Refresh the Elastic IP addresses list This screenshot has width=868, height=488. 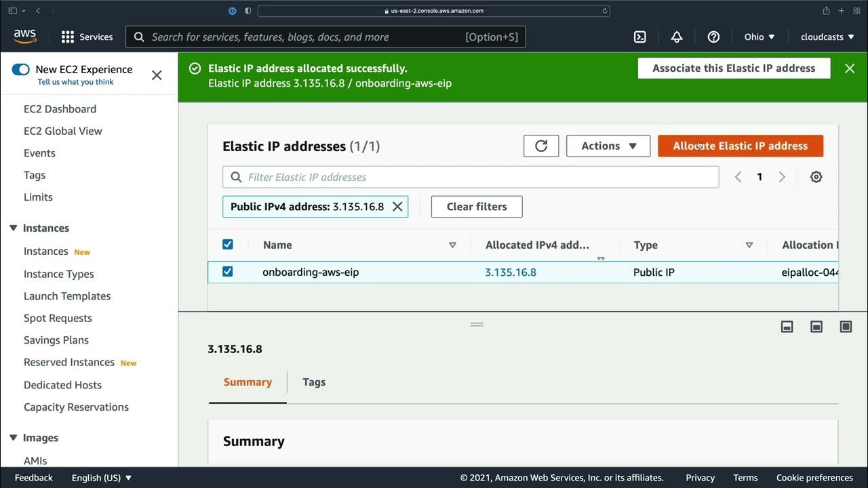tap(541, 146)
